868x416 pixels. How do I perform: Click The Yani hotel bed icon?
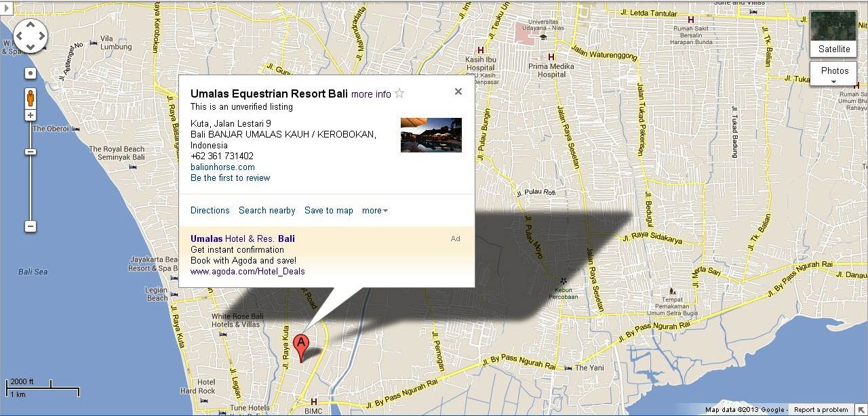tap(568, 368)
